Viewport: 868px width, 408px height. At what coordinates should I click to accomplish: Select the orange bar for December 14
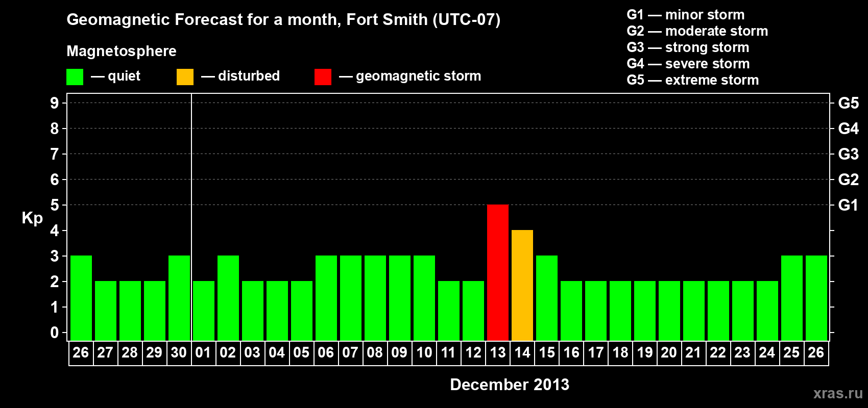[x=522, y=285]
